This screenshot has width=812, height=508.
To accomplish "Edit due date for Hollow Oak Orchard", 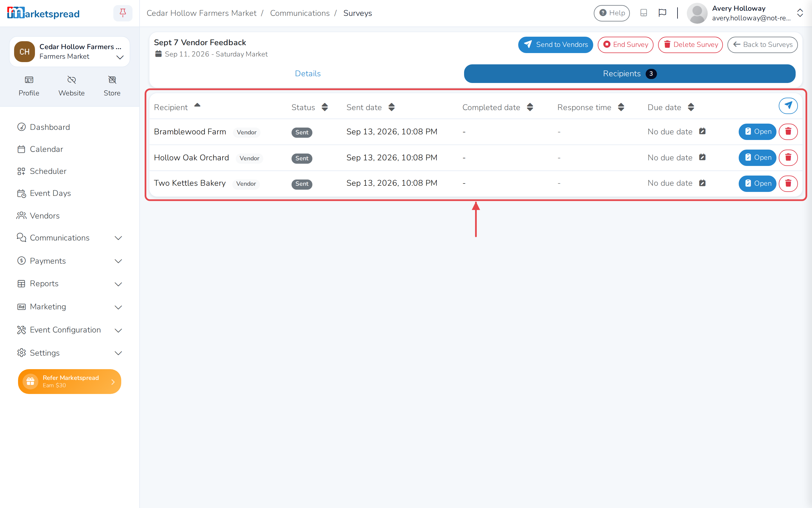I will click(702, 157).
